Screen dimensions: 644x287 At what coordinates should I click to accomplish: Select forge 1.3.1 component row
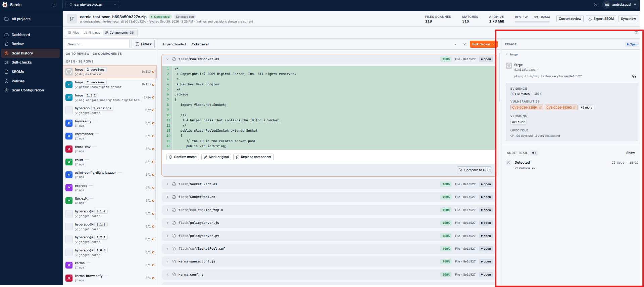click(x=110, y=97)
